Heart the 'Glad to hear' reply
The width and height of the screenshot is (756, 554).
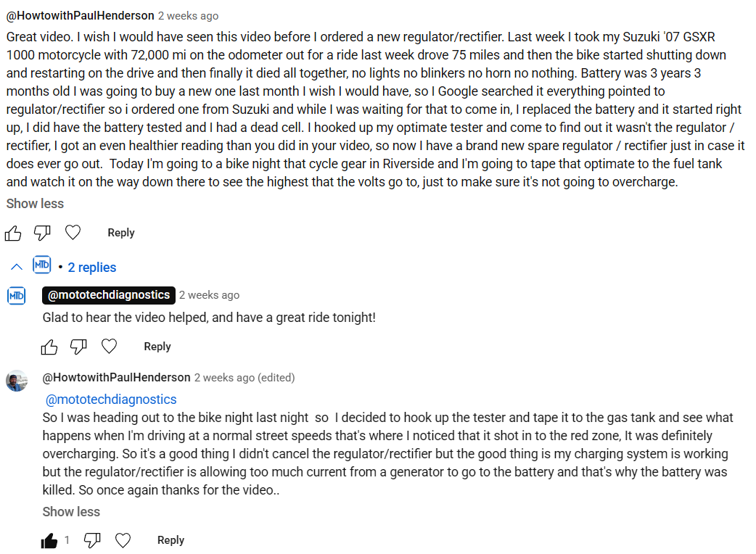coord(109,347)
